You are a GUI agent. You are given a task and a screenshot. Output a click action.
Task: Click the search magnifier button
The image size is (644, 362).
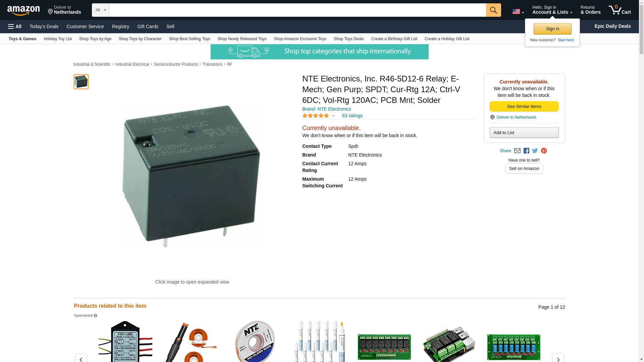pyautogui.click(x=493, y=10)
